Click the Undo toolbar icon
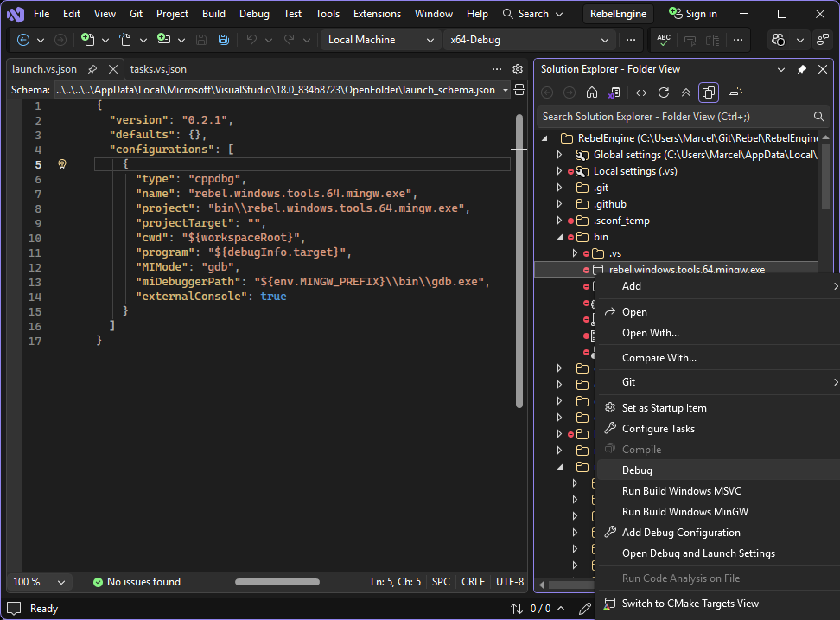 coord(251,40)
